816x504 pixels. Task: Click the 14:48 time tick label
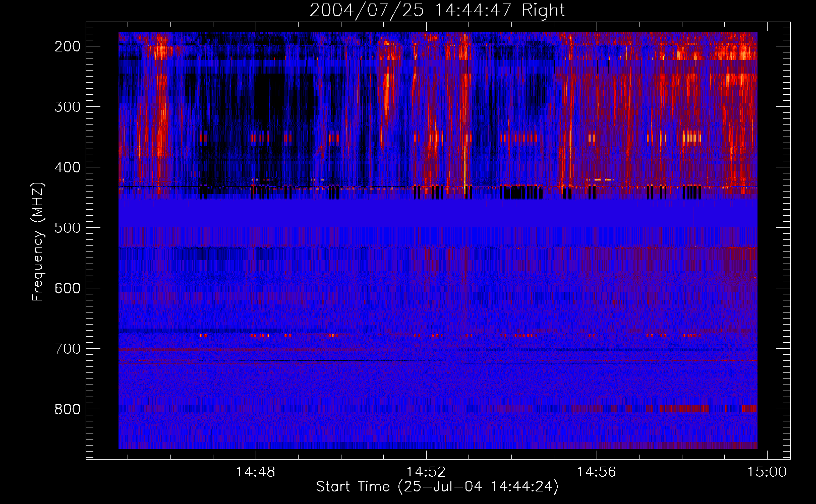pyautogui.click(x=256, y=472)
